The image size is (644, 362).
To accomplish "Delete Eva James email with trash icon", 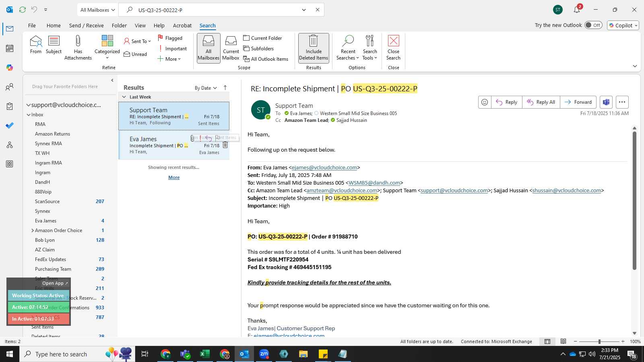I will (225, 145).
